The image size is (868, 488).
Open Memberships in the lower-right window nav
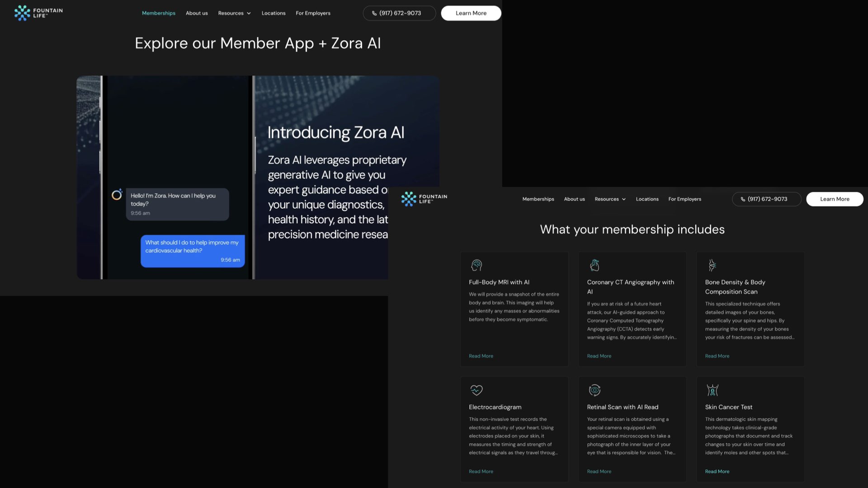coord(538,199)
